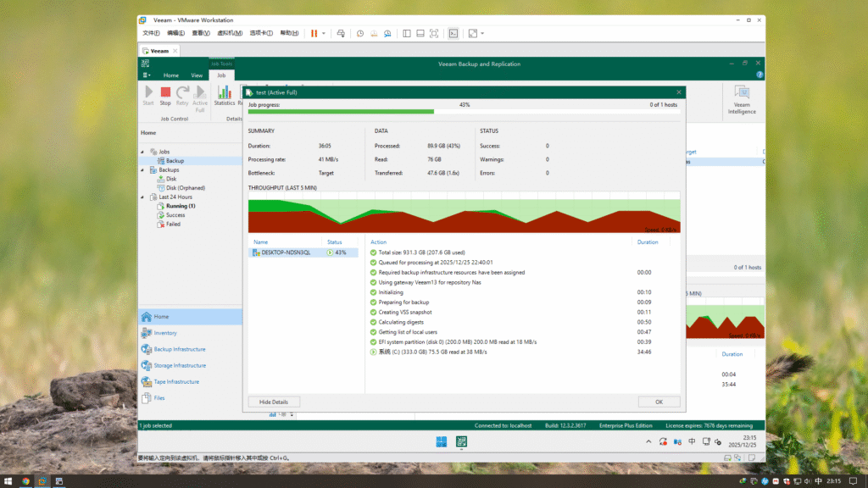
Task: Go to Storage Infrastructure view
Action: [x=179, y=365]
